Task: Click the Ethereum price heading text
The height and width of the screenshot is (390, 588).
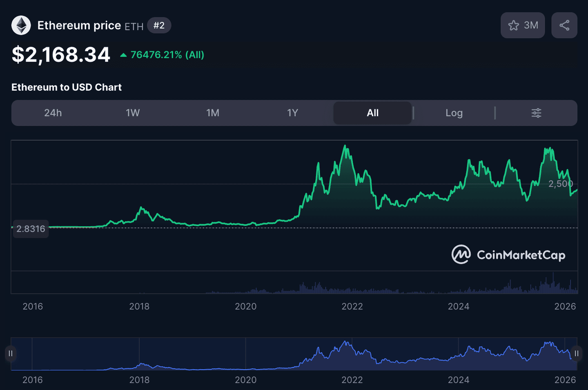Action: [x=79, y=25]
